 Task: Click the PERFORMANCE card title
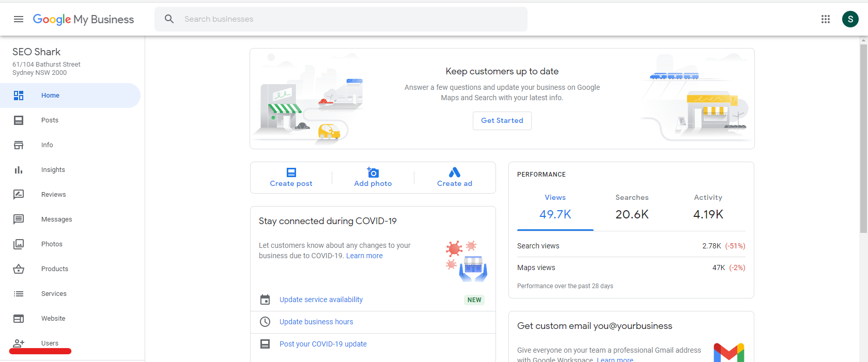[x=541, y=175]
